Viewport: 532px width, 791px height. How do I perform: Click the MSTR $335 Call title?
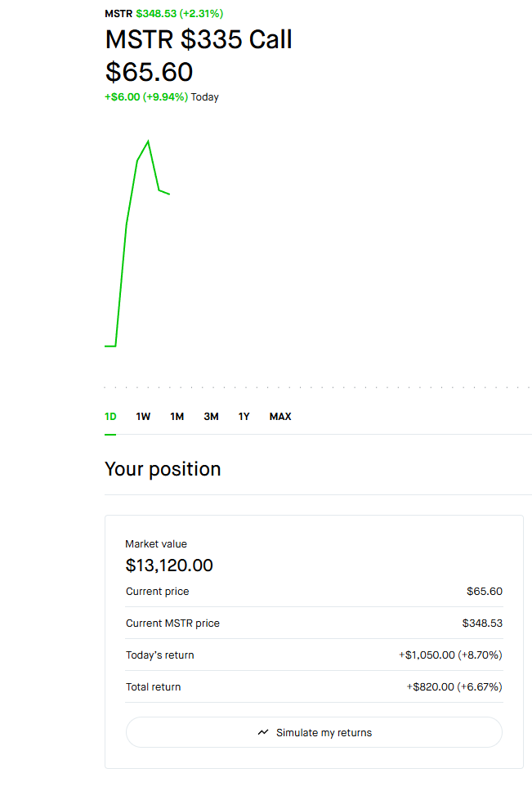[198, 39]
